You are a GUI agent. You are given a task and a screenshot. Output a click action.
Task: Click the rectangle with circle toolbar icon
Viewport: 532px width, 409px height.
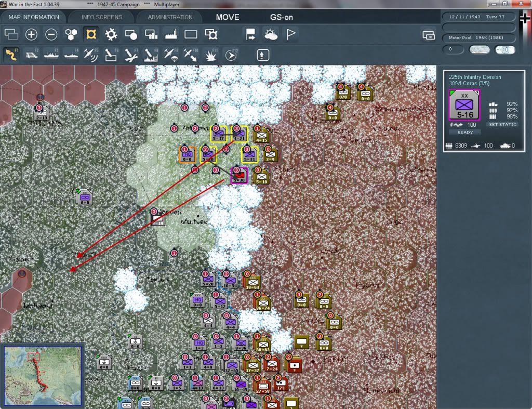coord(131,34)
